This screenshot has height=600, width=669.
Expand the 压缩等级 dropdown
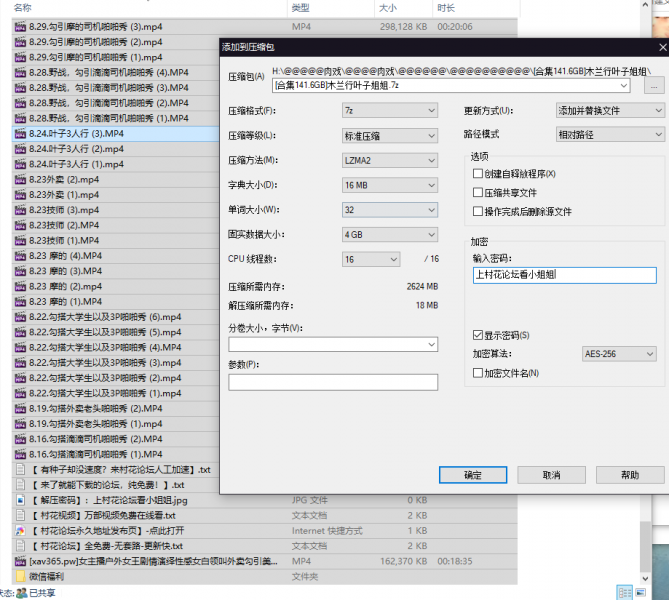click(x=389, y=136)
